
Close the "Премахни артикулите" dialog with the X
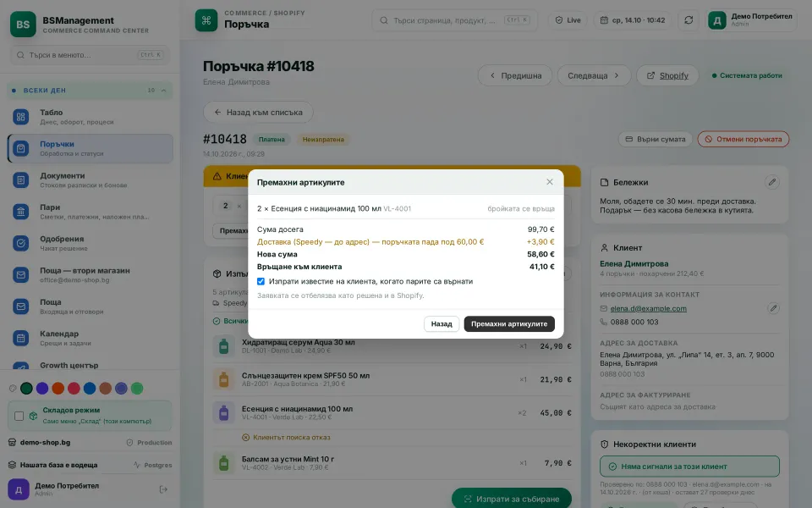550,182
